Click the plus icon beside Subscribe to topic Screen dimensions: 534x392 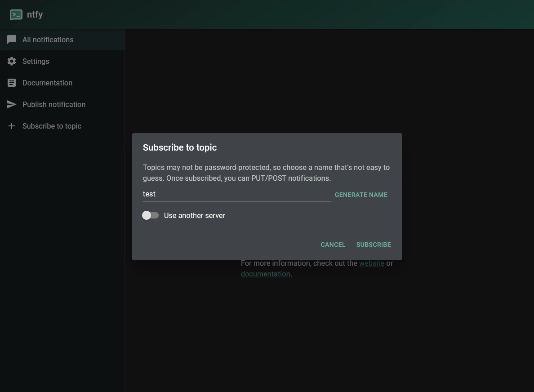point(12,126)
